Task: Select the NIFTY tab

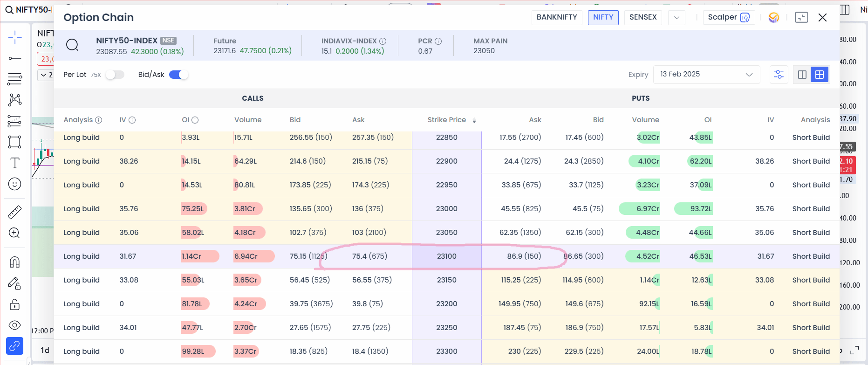Action: tap(603, 17)
